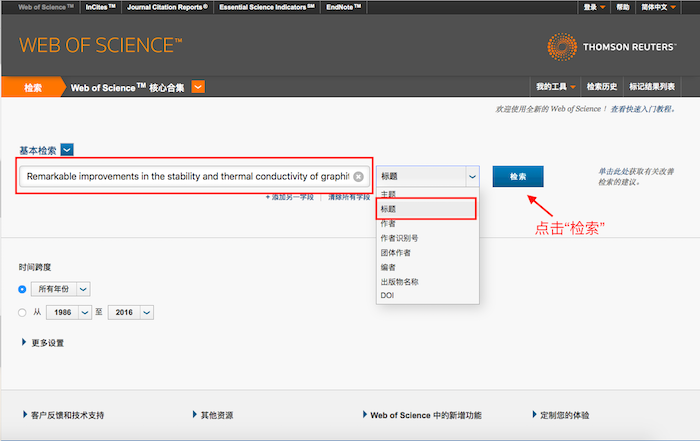Click 帮助 in the top bar
The image size is (700, 441).
point(623,7)
